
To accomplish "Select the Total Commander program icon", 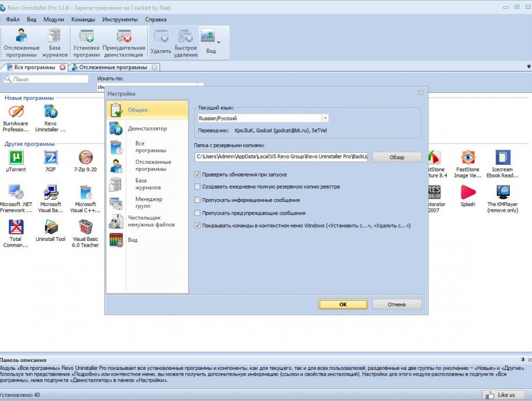I will 16,233.
